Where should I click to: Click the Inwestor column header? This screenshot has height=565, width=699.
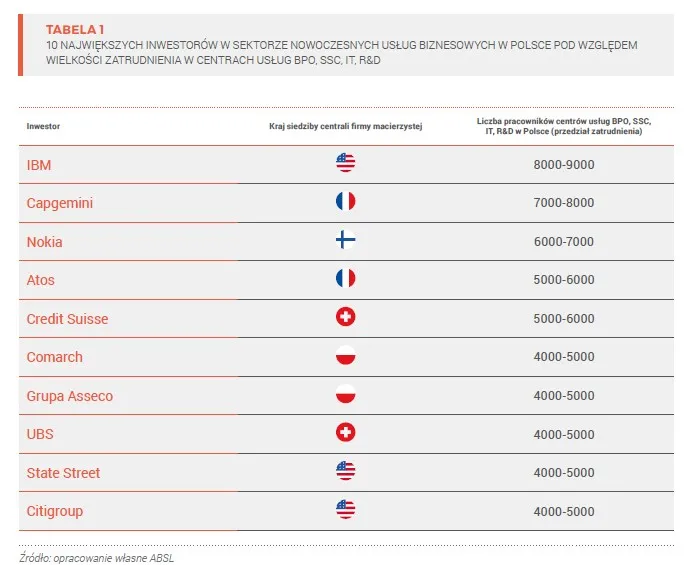pyautogui.click(x=43, y=127)
